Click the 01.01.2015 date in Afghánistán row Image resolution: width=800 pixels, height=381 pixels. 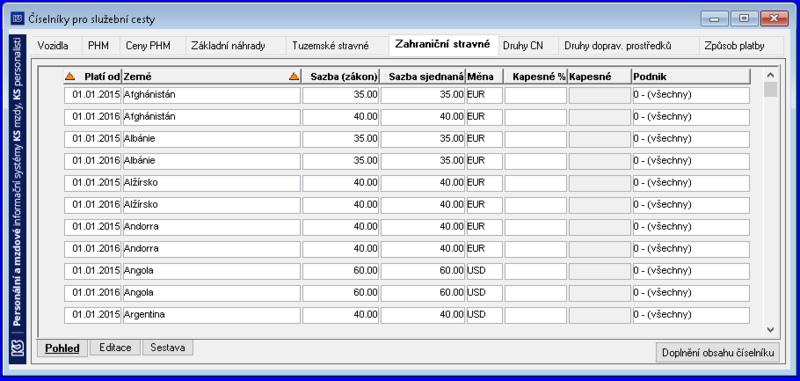(x=92, y=94)
